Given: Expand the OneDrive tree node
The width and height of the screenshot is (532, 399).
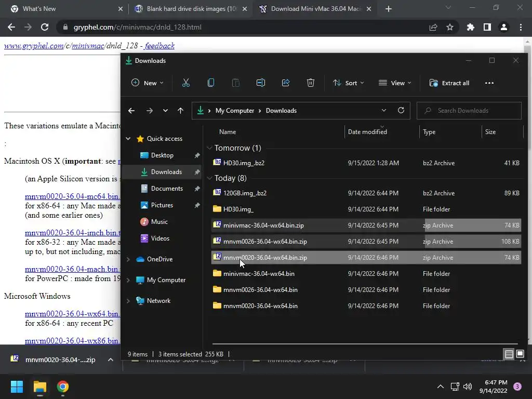Looking at the screenshot, I should 128,259.
